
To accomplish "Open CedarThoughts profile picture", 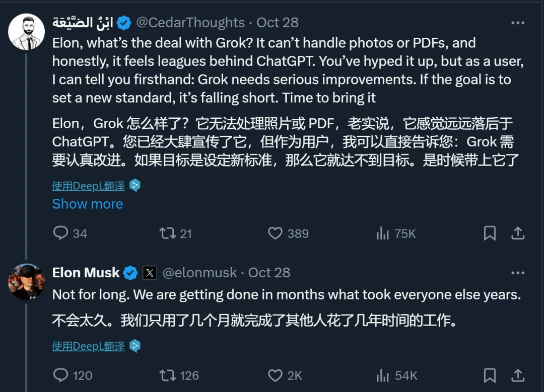I will click(26, 32).
